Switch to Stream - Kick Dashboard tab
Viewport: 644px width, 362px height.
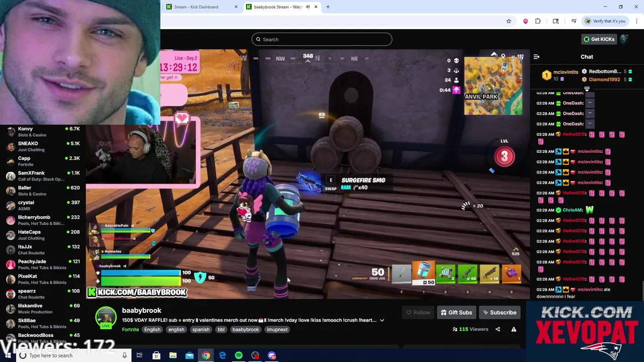[x=201, y=7]
